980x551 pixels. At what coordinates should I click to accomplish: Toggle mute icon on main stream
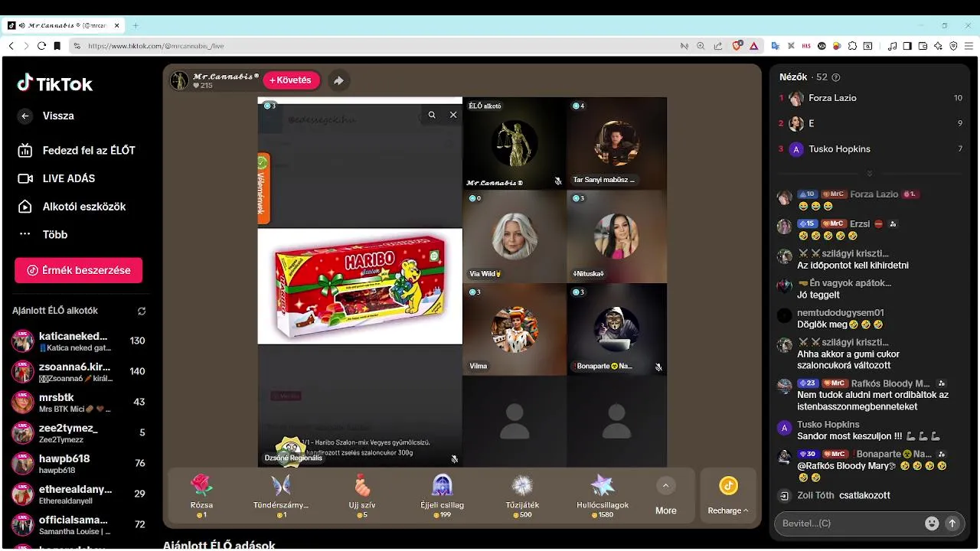tap(454, 459)
